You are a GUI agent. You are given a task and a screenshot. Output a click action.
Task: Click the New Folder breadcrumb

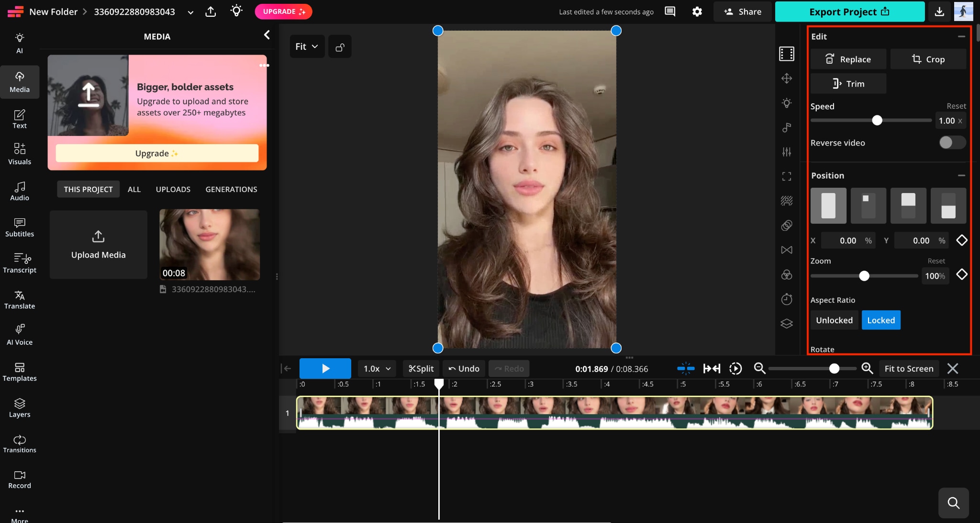[x=53, y=11]
